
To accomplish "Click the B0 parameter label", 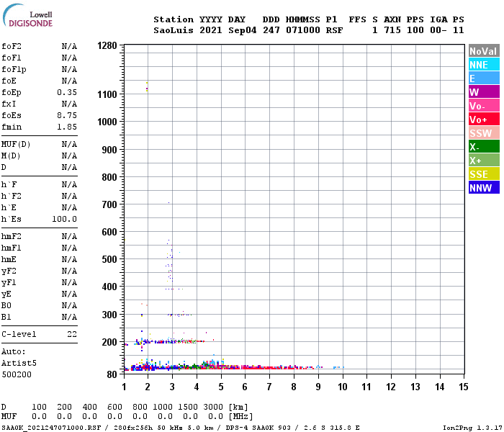I will coord(6,306).
